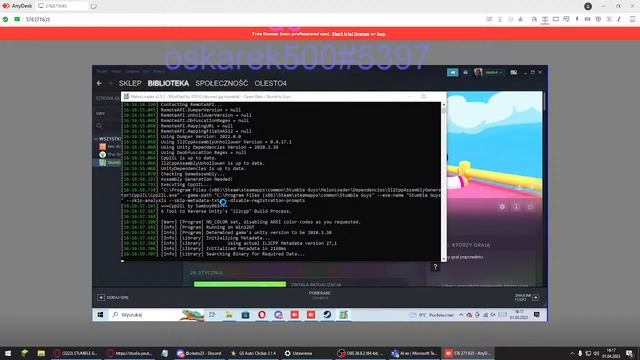Select the AnyDesk session tab 576371635
Image resolution: width=640 pixels, height=360 pixels.
(62, 6)
